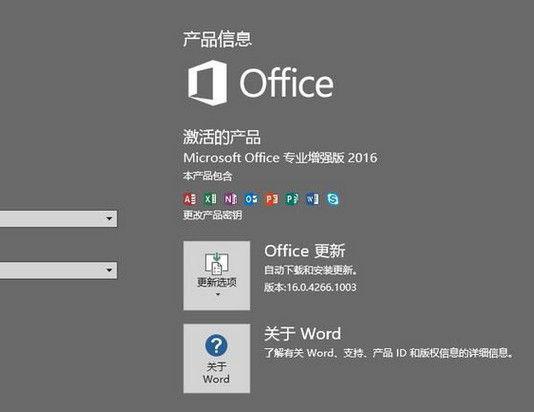This screenshot has width=534, height=412.
Task: Click the Publisher app icon
Action: click(292, 199)
